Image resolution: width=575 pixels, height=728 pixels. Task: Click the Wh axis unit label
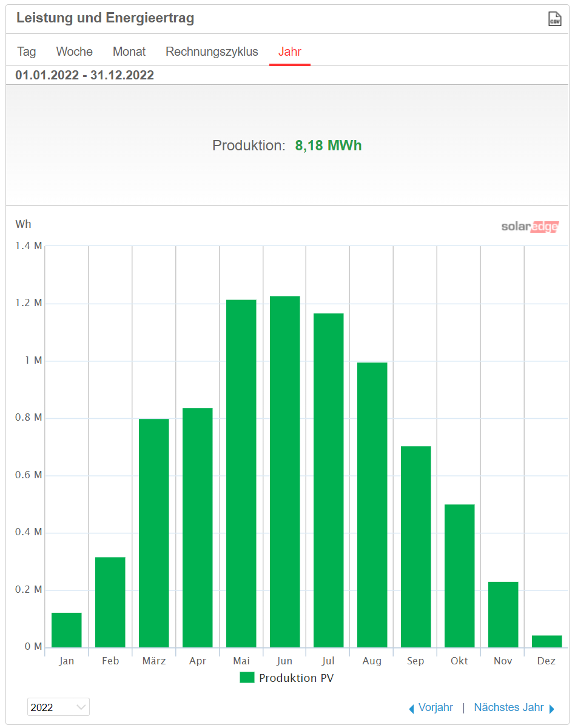(x=23, y=224)
